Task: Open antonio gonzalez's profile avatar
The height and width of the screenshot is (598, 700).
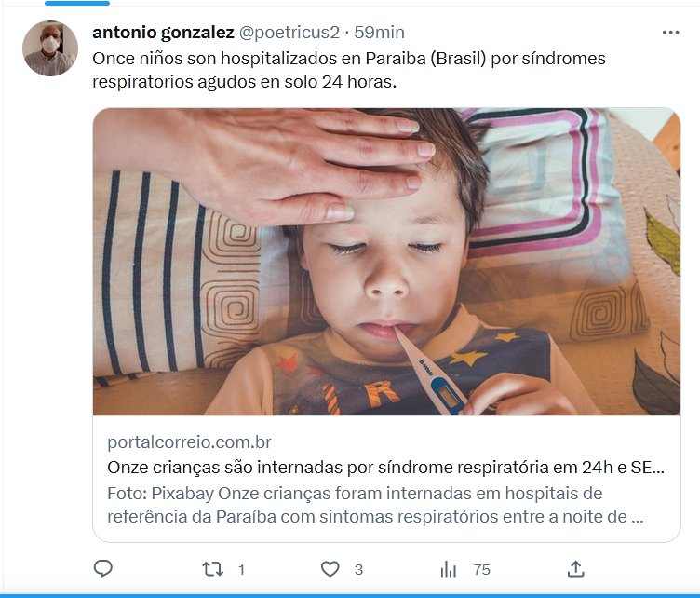Action: (50, 48)
